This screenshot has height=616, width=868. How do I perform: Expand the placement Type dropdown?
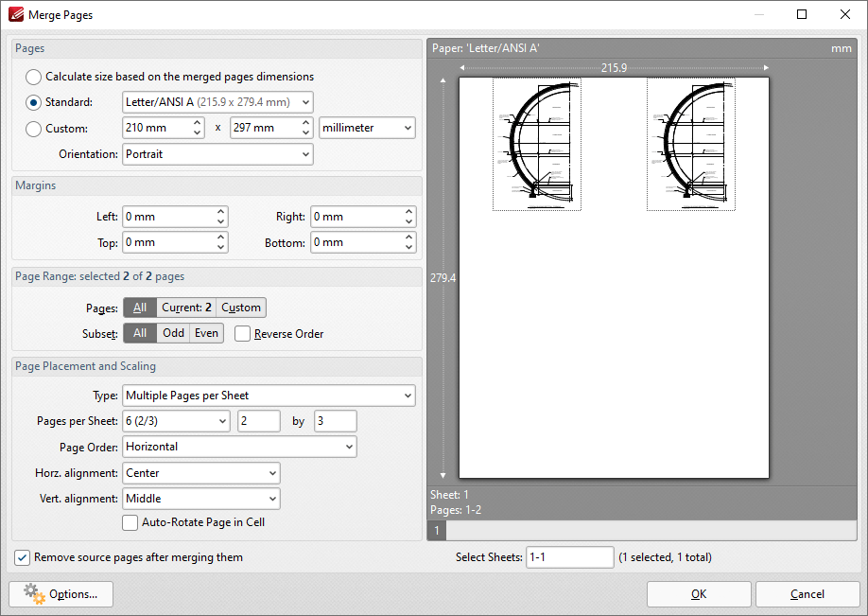tap(269, 396)
